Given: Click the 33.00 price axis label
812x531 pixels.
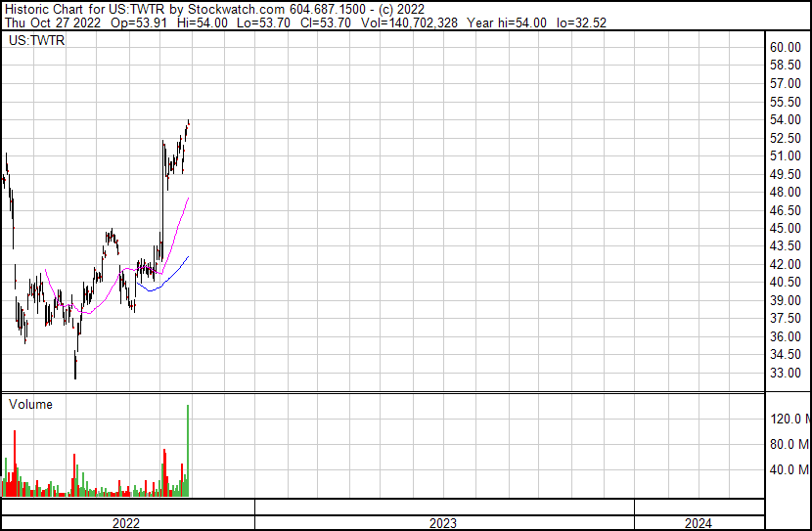Looking at the screenshot, I should (x=786, y=373).
